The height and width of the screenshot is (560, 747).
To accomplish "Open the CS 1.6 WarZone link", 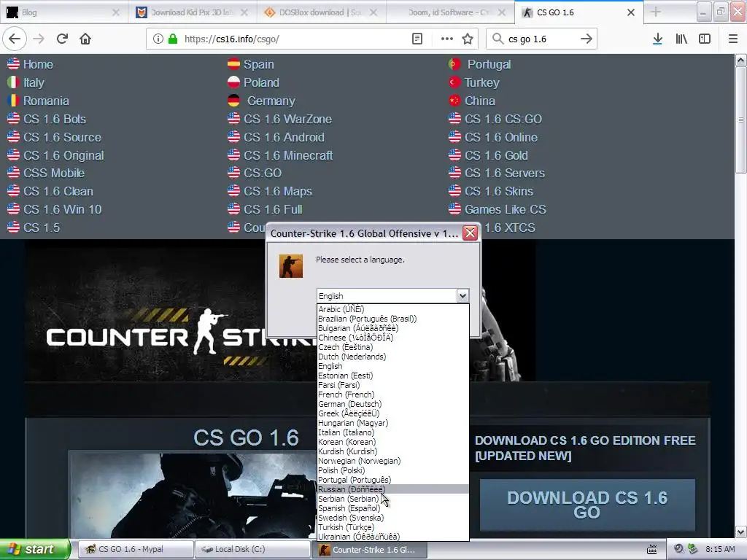I will 287,119.
